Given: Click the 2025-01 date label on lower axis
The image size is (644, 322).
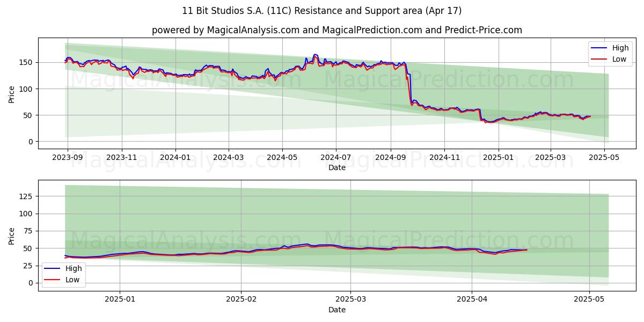Looking at the screenshot, I should pos(120,301).
